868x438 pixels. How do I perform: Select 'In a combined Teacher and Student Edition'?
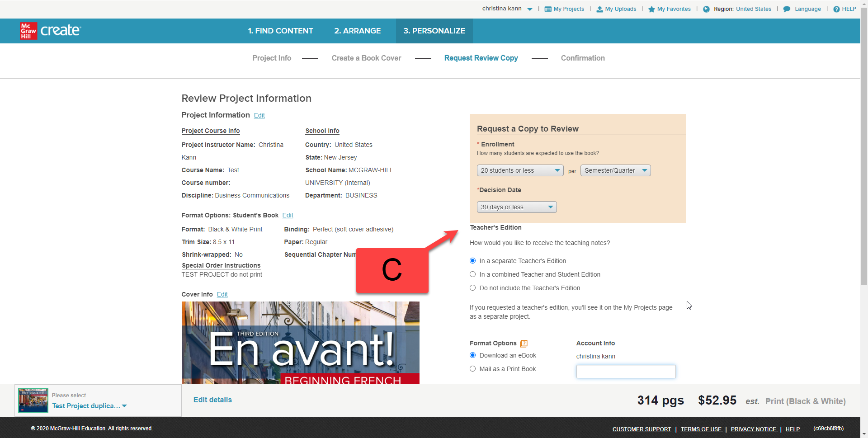pyautogui.click(x=473, y=274)
